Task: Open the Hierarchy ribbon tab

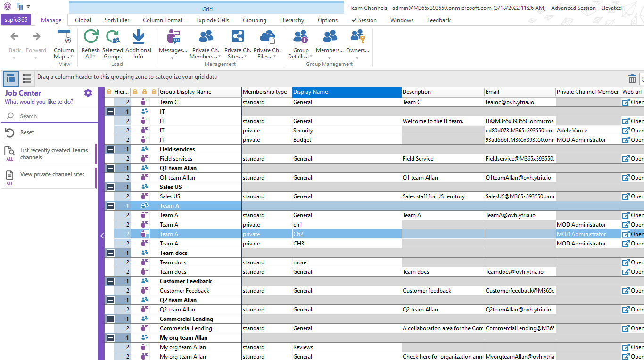Action: tap(292, 20)
